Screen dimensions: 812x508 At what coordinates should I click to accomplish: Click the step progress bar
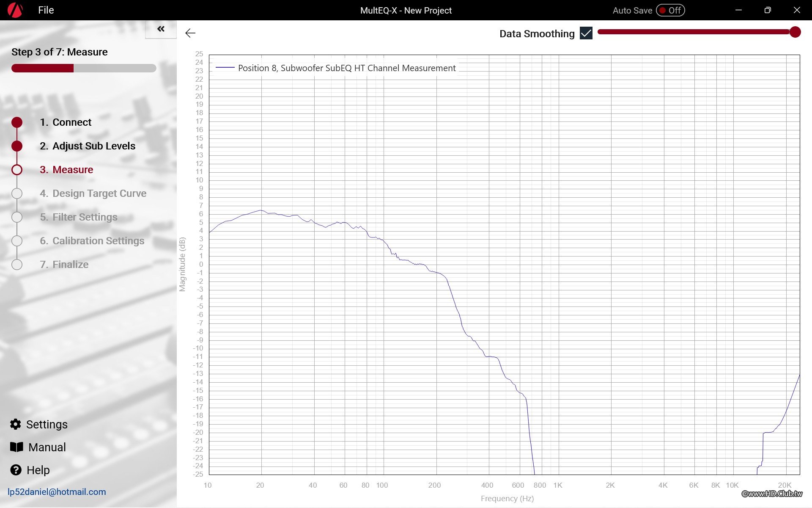84,68
